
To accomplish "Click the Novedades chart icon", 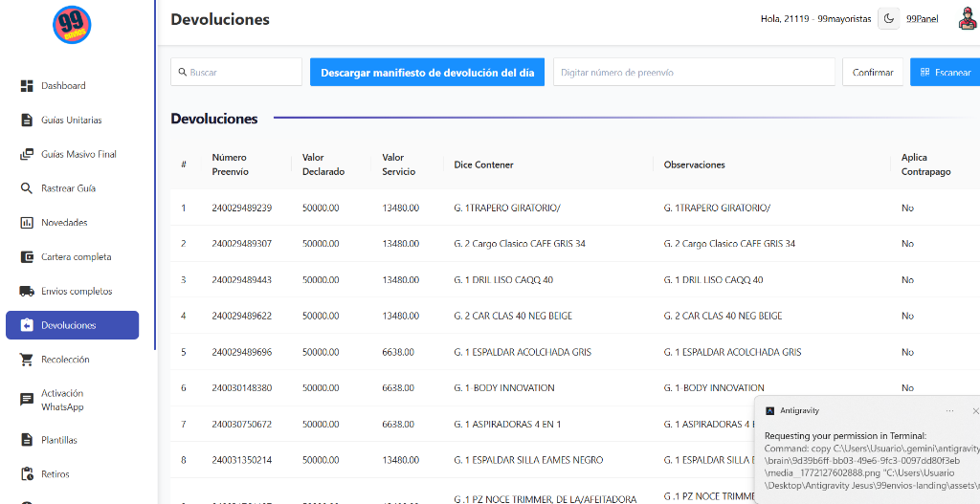I will pyautogui.click(x=27, y=223).
